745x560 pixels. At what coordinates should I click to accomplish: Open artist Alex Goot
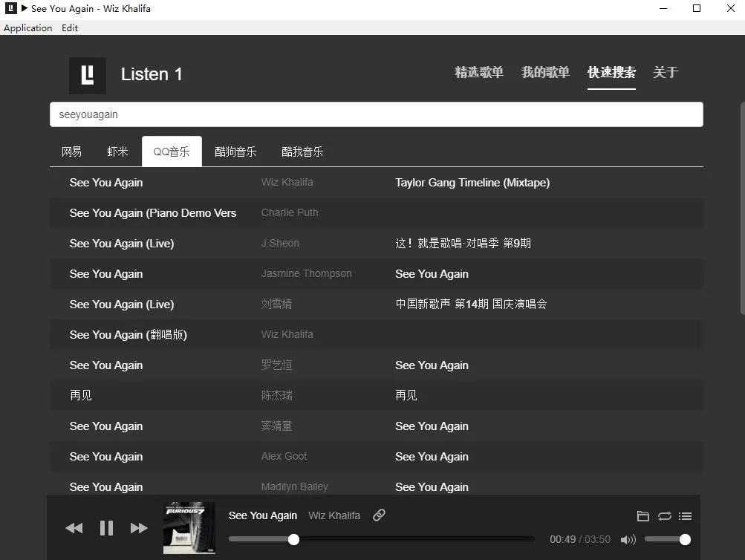(284, 456)
